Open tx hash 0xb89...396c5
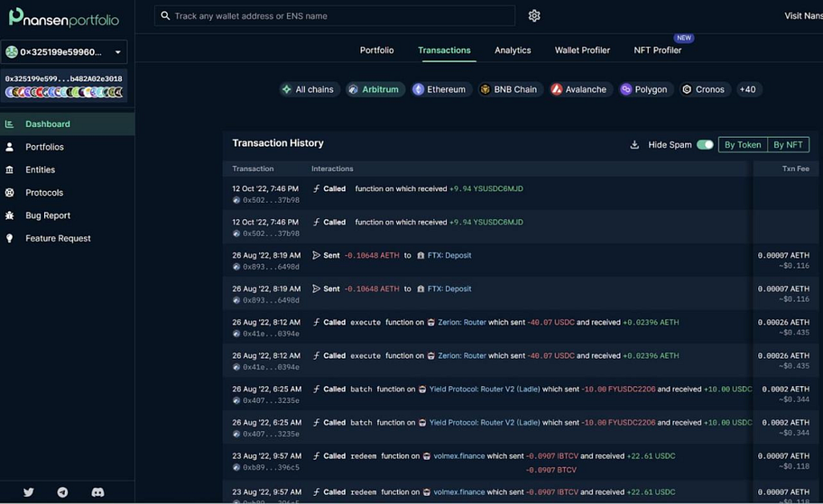The width and height of the screenshot is (823, 504). (271, 467)
